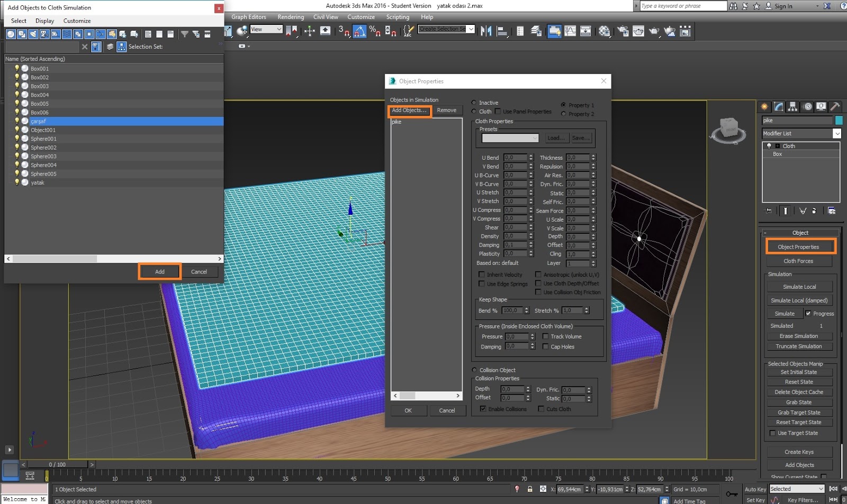The width and height of the screenshot is (847, 504).
Task: Pin the modifier stack
Action: (769, 210)
